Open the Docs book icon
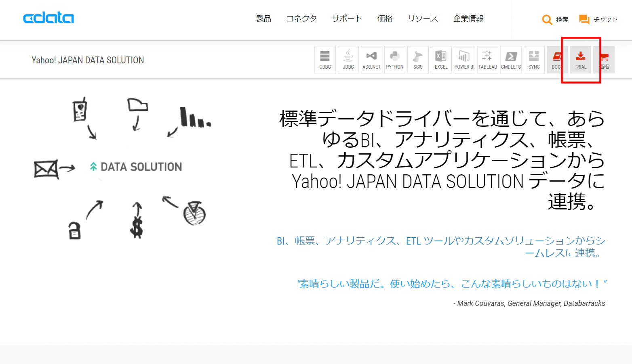Screen dimensions: 632x364 click(x=557, y=60)
